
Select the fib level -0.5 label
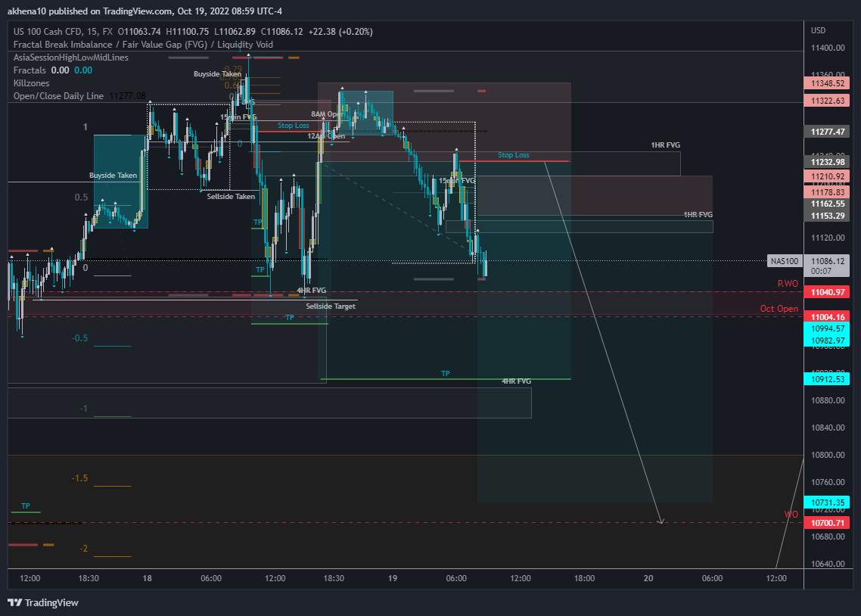(x=79, y=338)
